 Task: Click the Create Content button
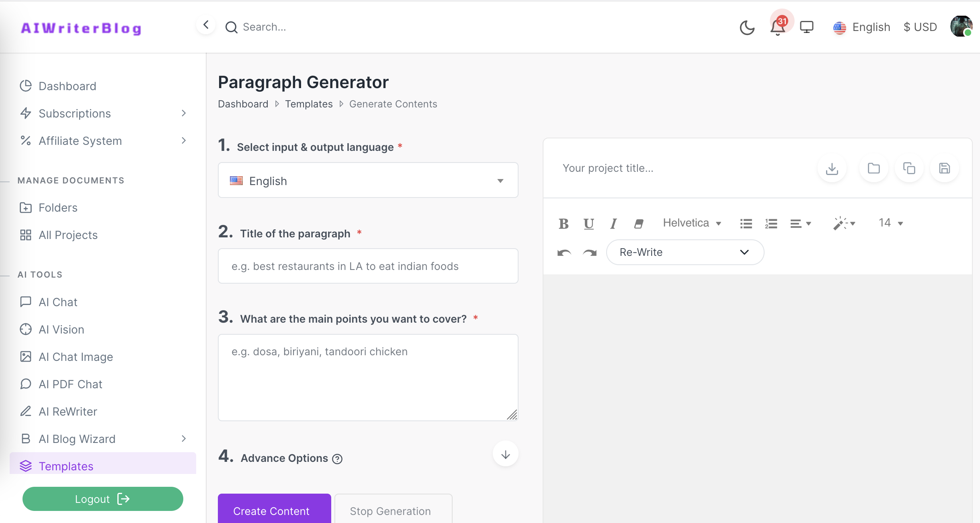[271, 511]
